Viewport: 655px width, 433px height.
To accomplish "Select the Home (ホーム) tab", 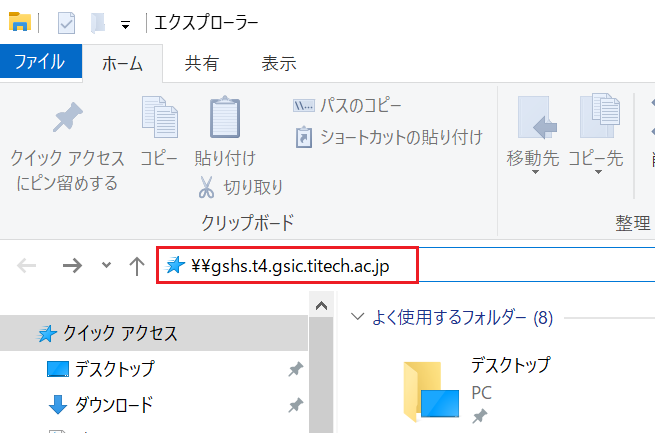I will [x=123, y=63].
